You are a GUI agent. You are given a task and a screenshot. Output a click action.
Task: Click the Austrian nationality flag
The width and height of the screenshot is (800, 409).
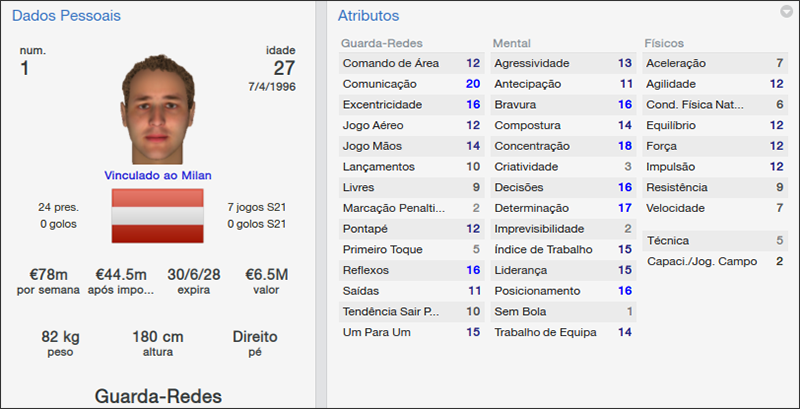click(157, 213)
